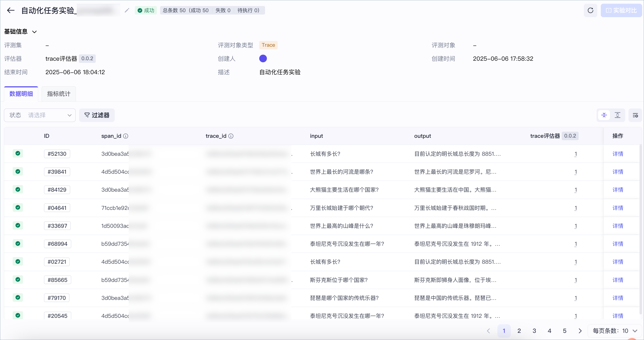Image resolution: width=644 pixels, height=340 pixels.
Task: Click score 1 in row #52130
Action: (x=575, y=154)
